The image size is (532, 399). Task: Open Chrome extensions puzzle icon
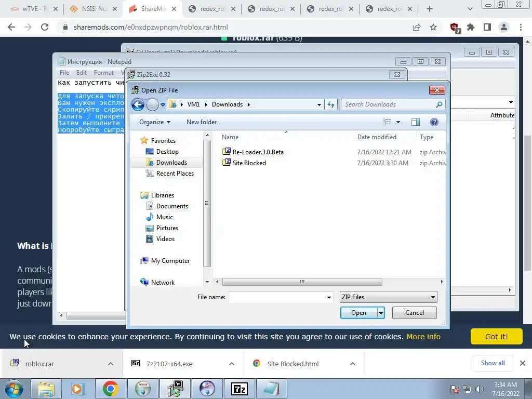(x=471, y=27)
